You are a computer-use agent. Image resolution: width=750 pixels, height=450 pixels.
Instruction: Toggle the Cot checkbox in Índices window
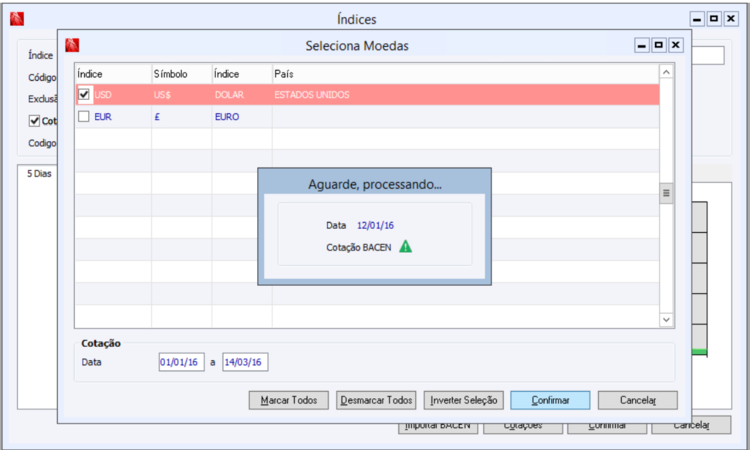pyautogui.click(x=34, y=121)
